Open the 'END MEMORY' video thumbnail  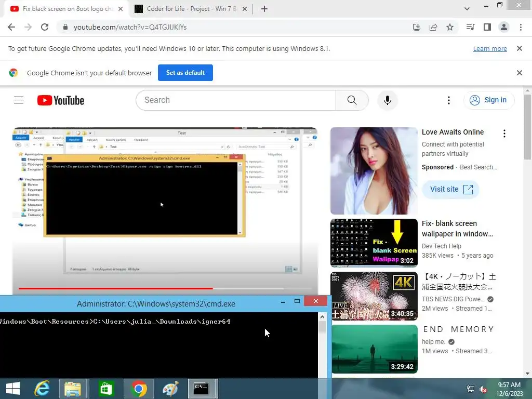click(374, 349)
